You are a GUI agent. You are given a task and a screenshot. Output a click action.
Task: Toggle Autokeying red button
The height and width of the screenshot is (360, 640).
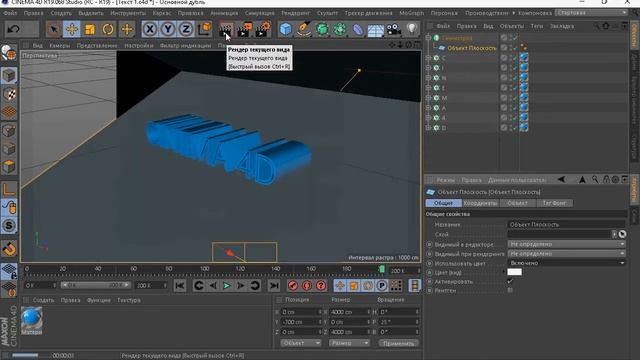tap(307, 286)
